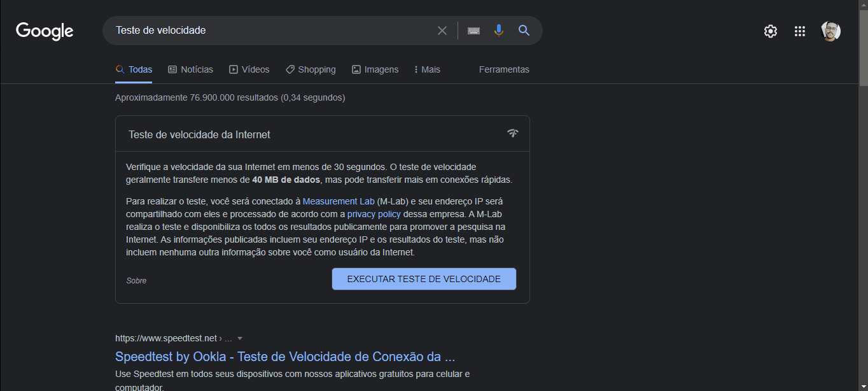Switch to the Notícias tab

coord(190,69)
